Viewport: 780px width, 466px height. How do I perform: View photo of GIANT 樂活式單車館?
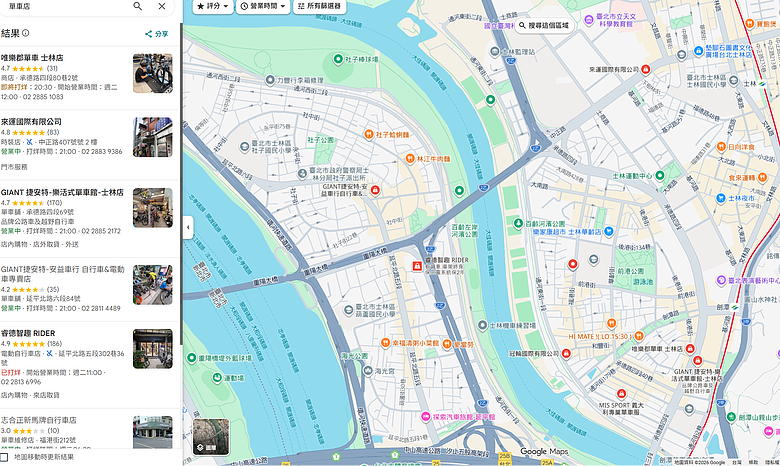[x=153, y=207]
